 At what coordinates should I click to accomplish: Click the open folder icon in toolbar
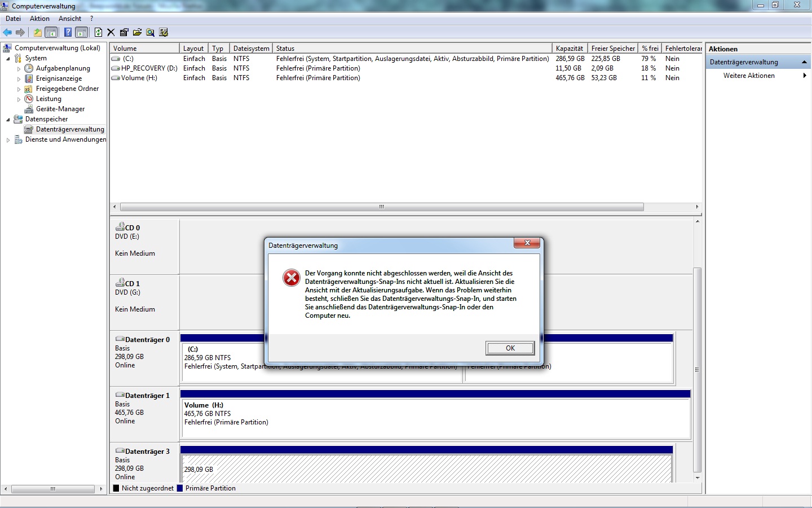point(137,32)
